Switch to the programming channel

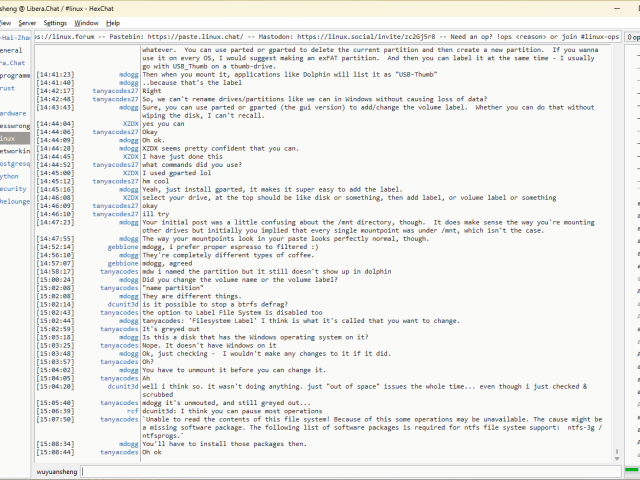pyautogui.click(x=14, y=74)
